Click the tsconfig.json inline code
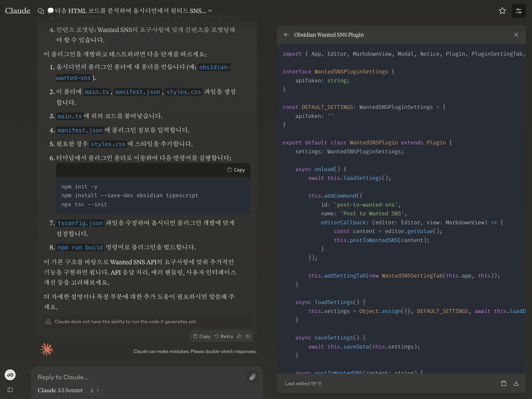Viewport: 532px width, 399px height. tap(80, 223)
